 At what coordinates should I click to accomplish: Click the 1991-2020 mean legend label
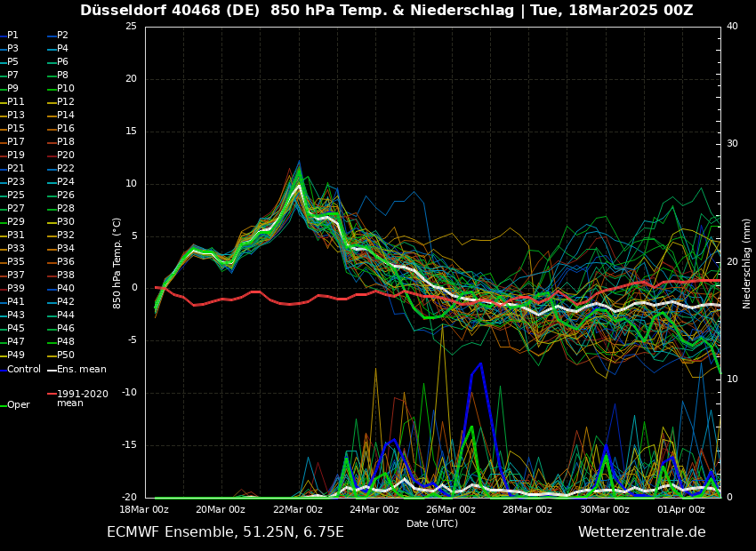[x=82, y=398]
